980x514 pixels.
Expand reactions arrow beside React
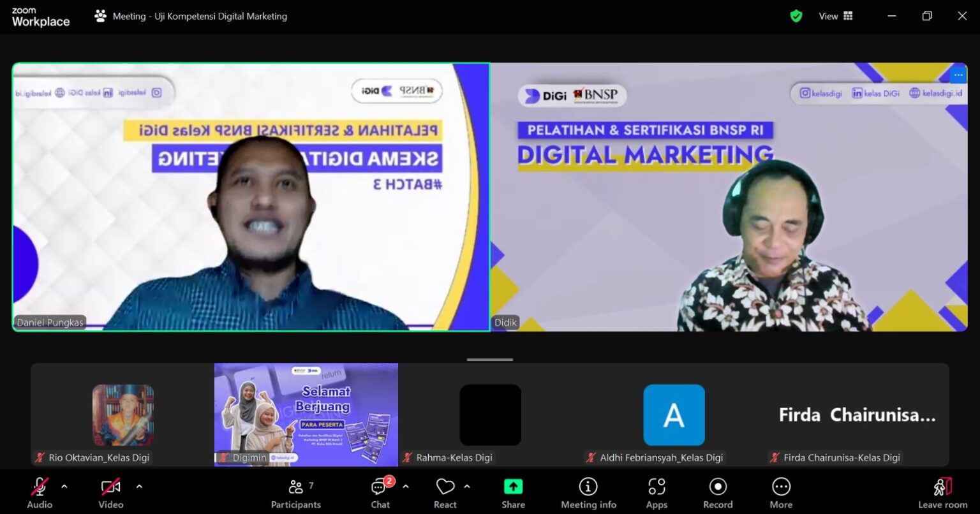click(467, 487)
